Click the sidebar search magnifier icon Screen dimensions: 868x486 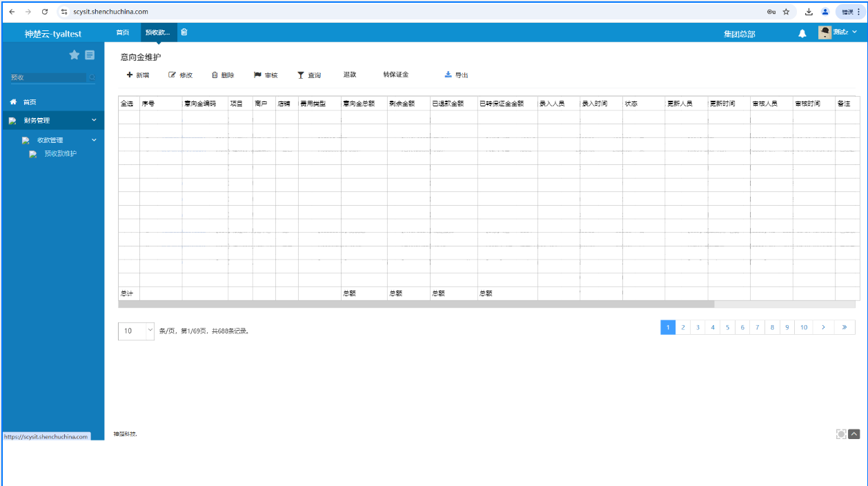[x=92, y=78]
